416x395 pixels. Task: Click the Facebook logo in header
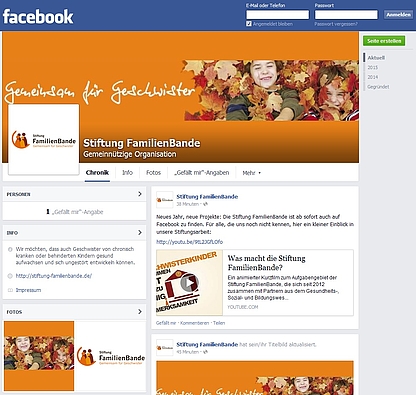coord(38,16)
